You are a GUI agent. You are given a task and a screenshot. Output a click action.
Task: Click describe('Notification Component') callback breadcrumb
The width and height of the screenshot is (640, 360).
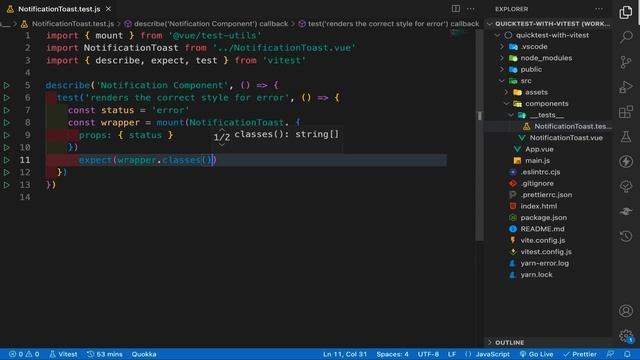(x=206, y=24)
